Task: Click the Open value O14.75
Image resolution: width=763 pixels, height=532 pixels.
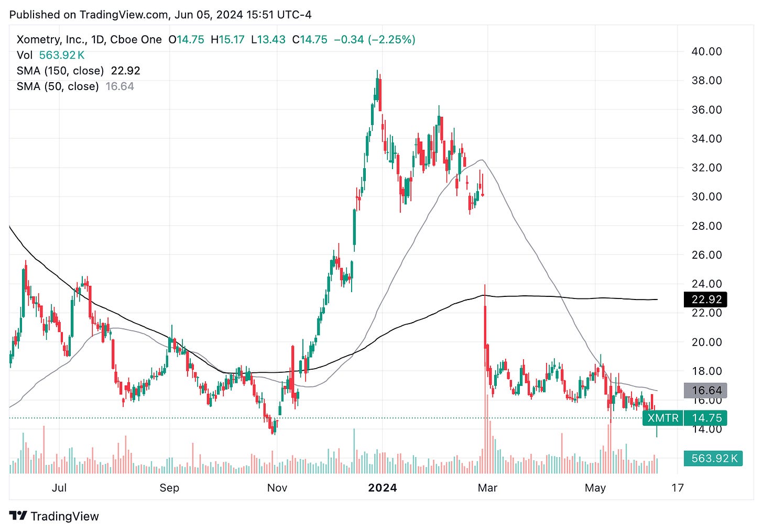Action: point(187,40)
